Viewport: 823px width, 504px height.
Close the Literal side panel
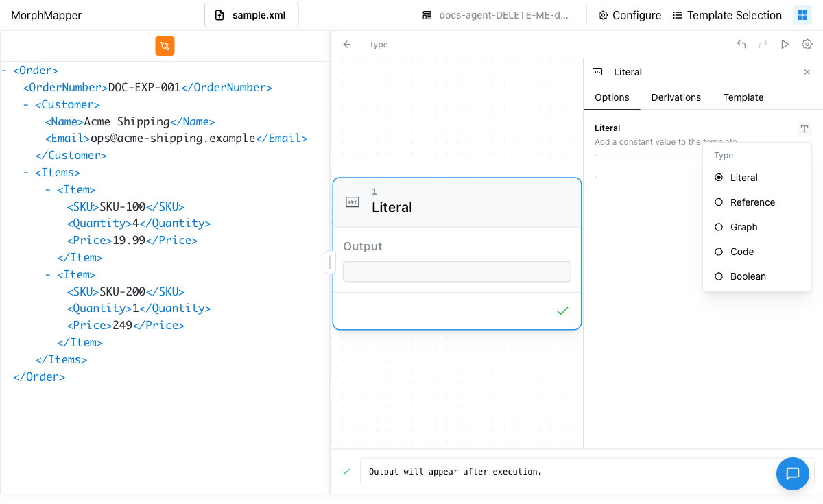point(807,72)
